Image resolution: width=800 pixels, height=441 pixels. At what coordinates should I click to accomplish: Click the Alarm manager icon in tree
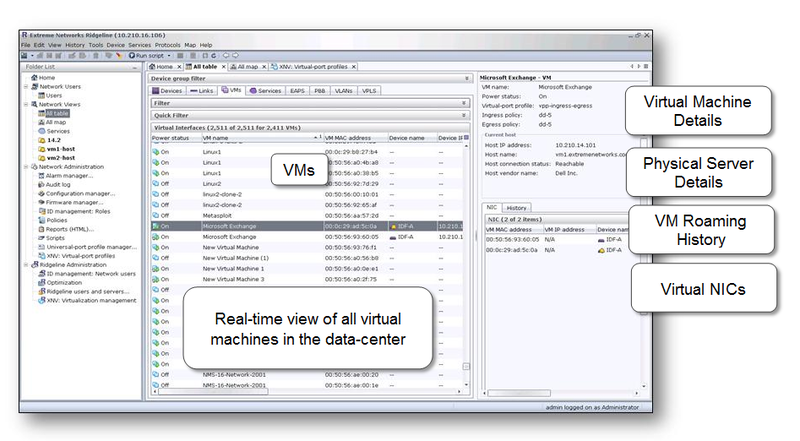[x=41, y=176]
